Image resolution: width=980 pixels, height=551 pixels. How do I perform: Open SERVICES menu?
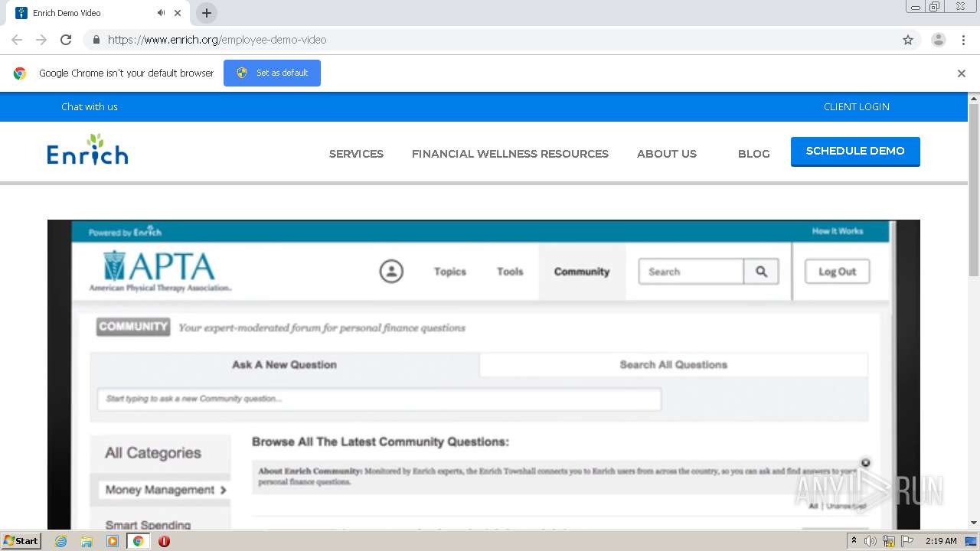[356, 154]
